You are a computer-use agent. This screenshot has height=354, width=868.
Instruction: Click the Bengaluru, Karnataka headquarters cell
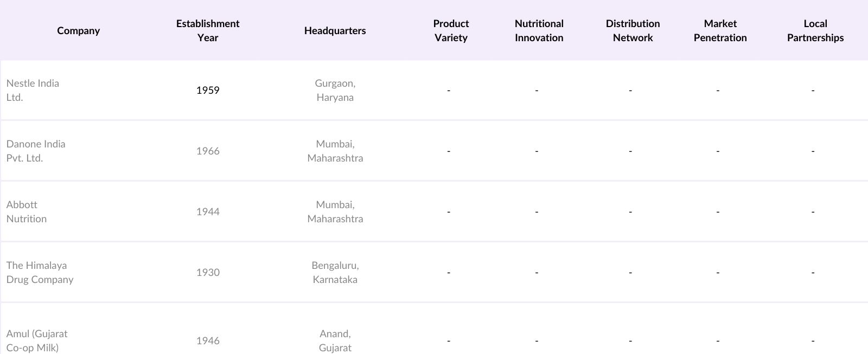pyautogui.click(x=335, y=272)
